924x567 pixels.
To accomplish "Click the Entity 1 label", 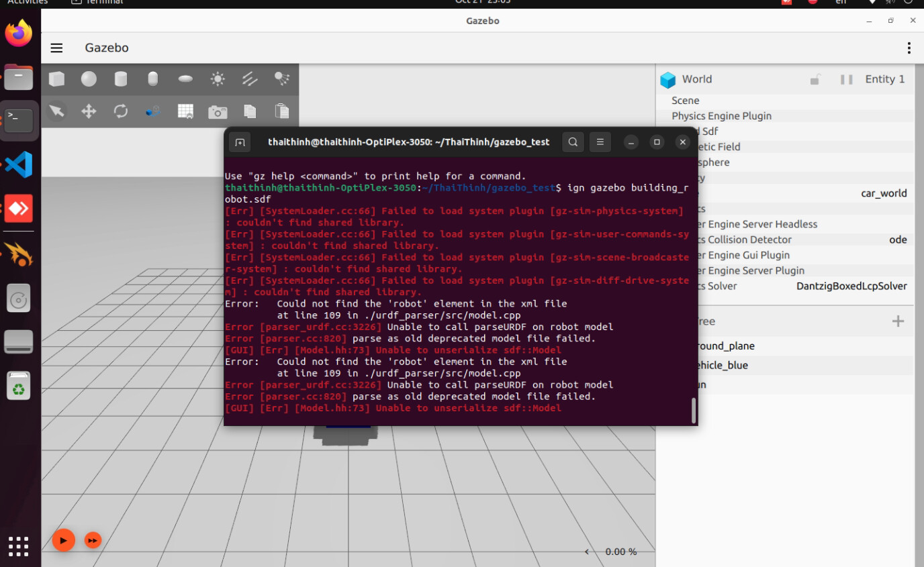I will [x=884, y=79].
